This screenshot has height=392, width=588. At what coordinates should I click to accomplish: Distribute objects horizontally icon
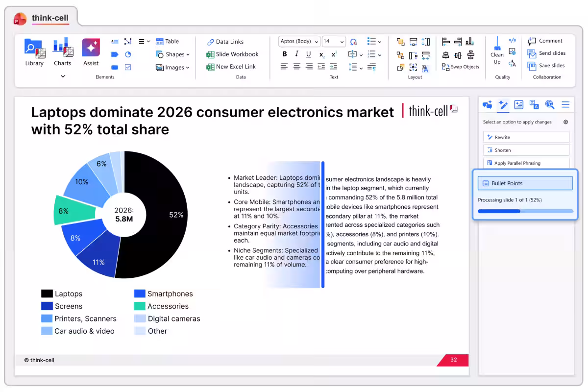[x=458, y=55]
